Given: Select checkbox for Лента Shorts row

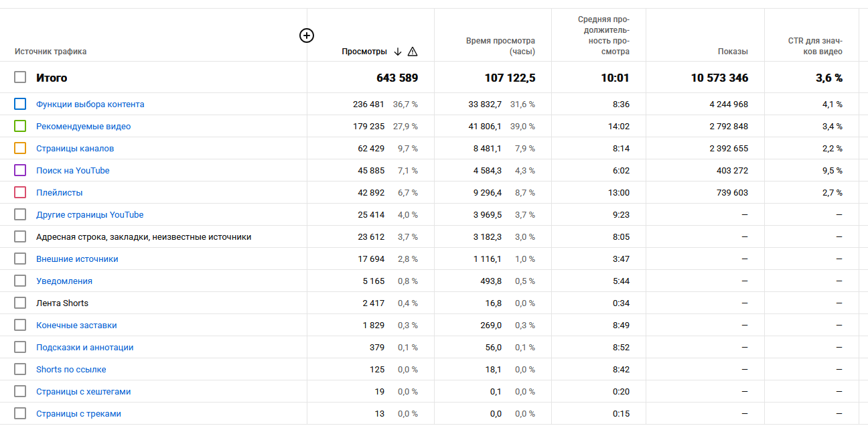Looking at the screenshot, I should [x=20, y=303].
